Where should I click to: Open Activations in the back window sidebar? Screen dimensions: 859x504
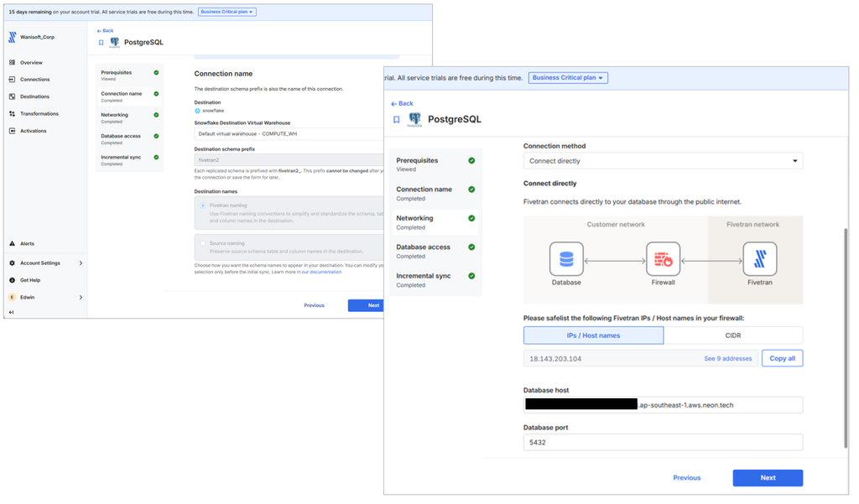click(x=34, y=131)
